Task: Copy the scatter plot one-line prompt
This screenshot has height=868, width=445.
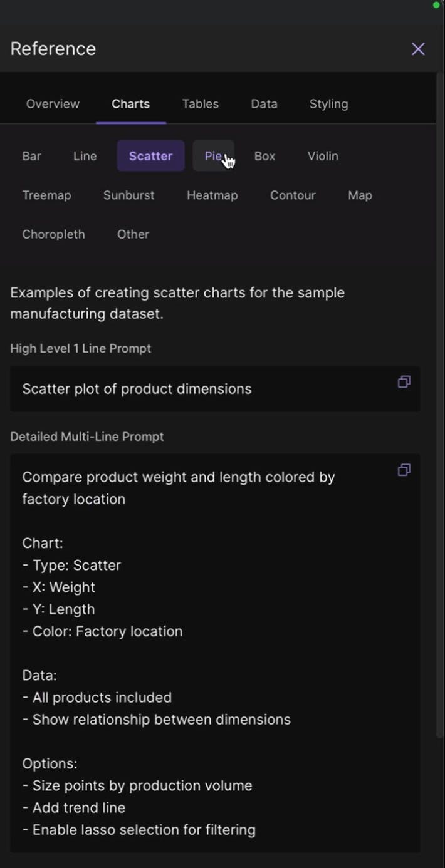Action: click(404, 382)
